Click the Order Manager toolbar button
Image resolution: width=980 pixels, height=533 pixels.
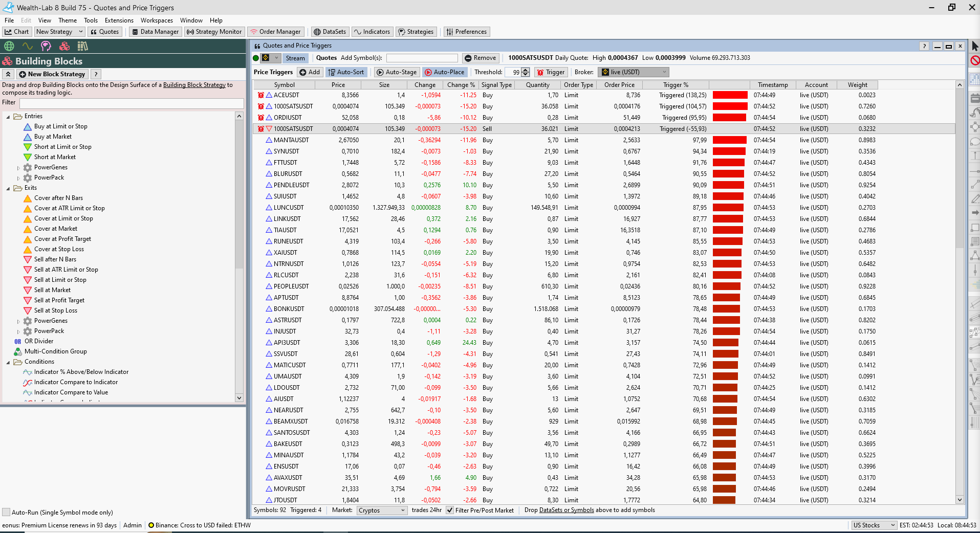(x=275, y=32)
